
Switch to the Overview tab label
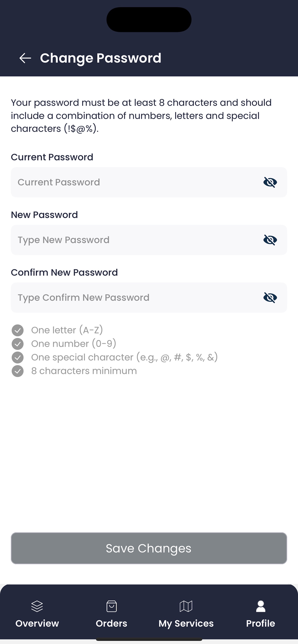coord(37,623)
